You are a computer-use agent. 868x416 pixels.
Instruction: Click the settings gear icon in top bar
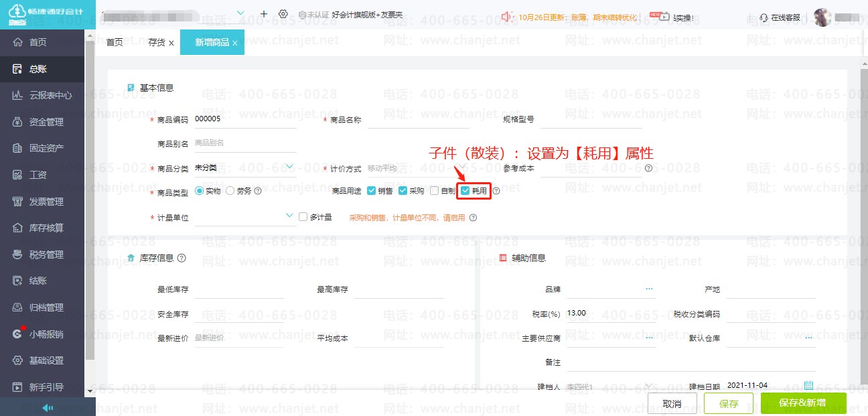pyautogui.click(x=283, y=14)
